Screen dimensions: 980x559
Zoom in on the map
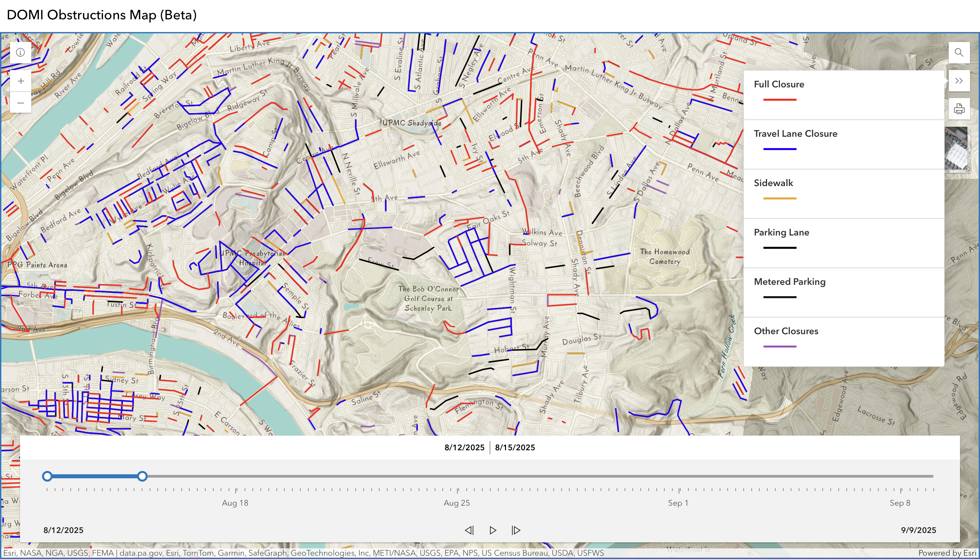tap(21, 81)
